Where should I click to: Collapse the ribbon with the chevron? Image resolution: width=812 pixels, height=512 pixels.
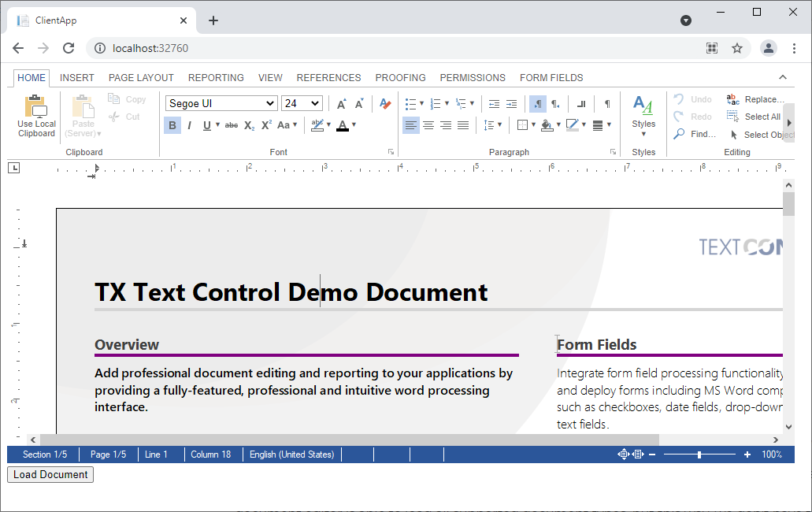click(x=783, y=77)
